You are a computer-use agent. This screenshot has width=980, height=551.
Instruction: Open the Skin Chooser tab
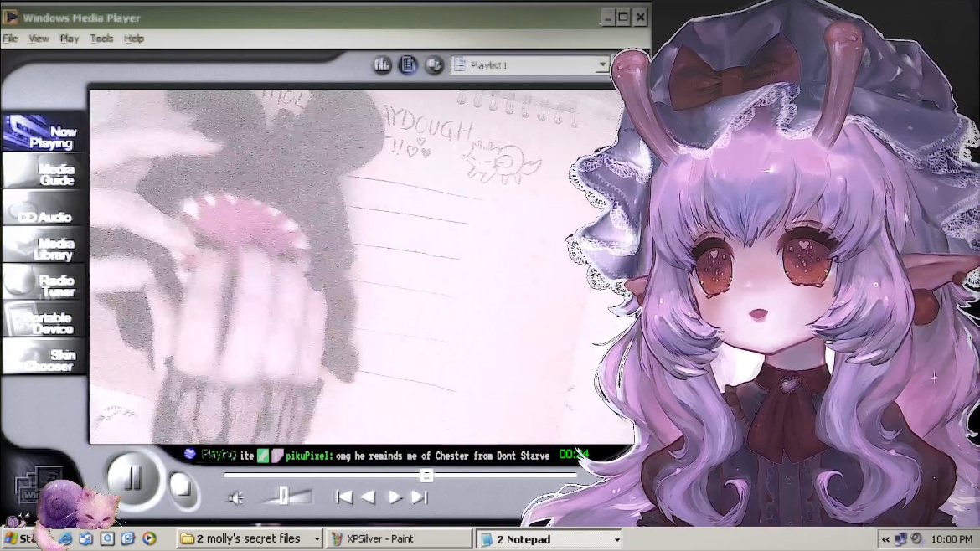pos(44,358)
